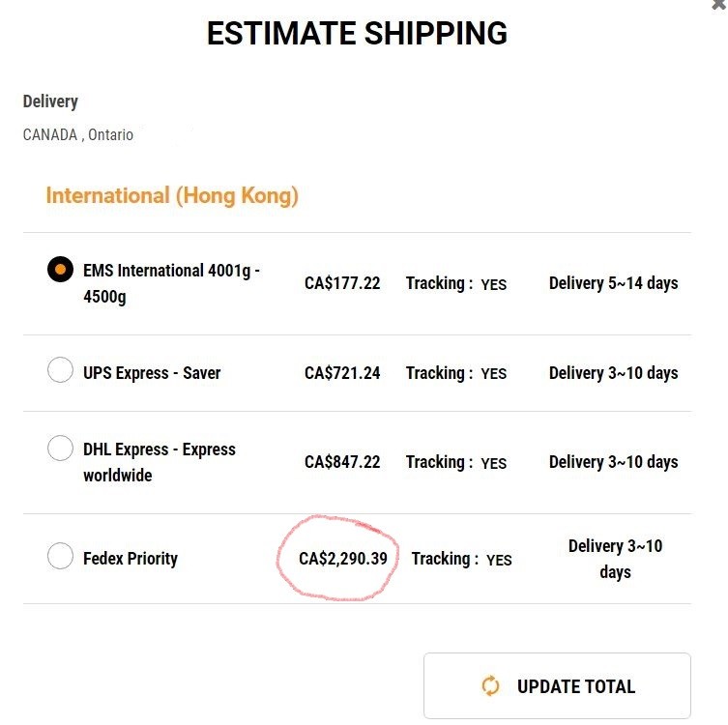
Task: Click the UPS Express - Saver label
Action: (x=152, y=373)
